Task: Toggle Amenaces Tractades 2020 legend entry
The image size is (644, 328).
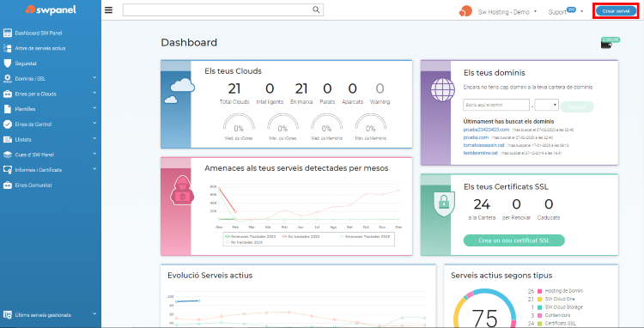Action: click(x=250, y=236)
